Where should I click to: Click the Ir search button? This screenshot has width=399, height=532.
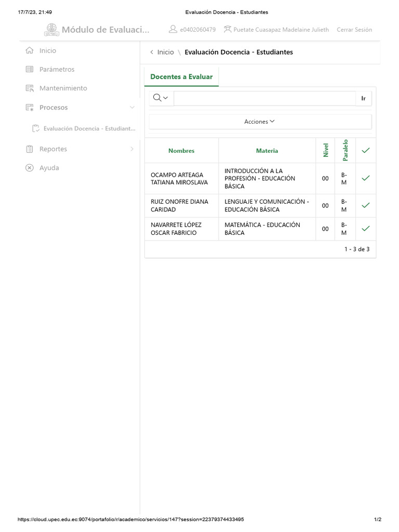click(364, 98)
